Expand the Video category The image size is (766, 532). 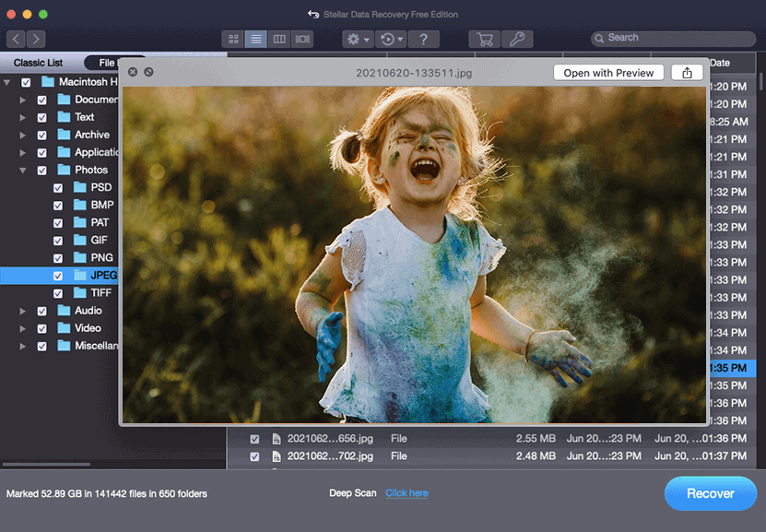coord(22,328)
